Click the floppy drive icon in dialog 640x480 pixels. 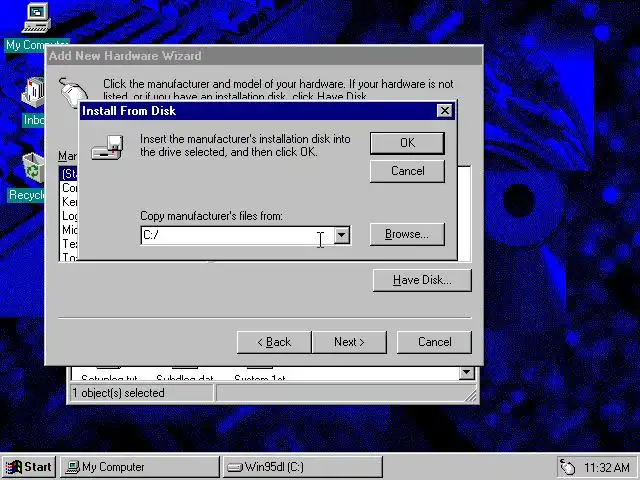click(107, 147)
